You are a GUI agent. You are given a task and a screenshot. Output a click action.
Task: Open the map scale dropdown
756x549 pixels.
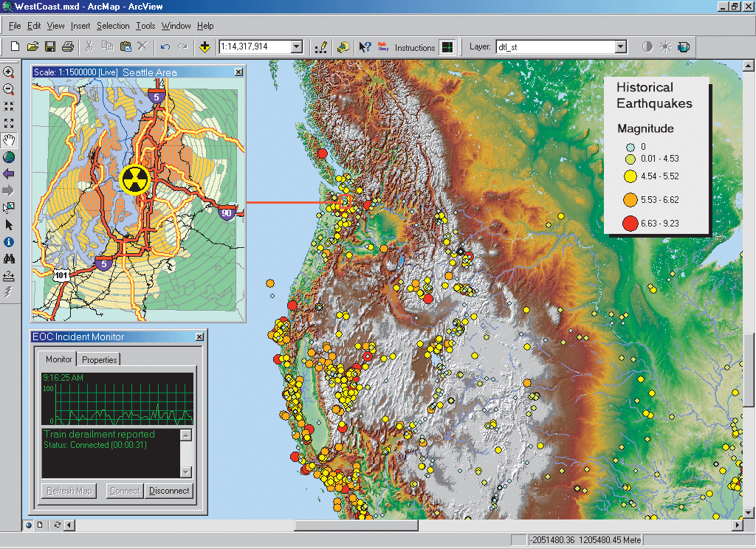point(297,47)
